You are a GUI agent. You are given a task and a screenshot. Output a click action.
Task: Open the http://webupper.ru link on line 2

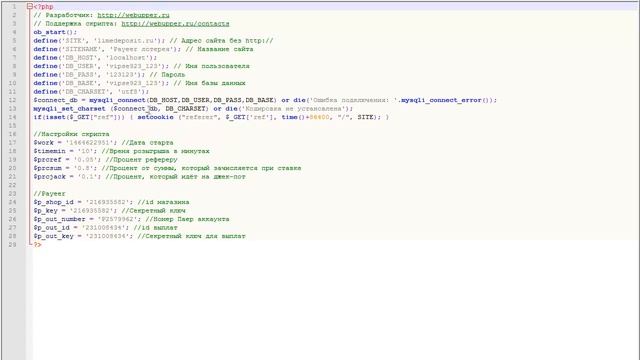tap(133, 15)
